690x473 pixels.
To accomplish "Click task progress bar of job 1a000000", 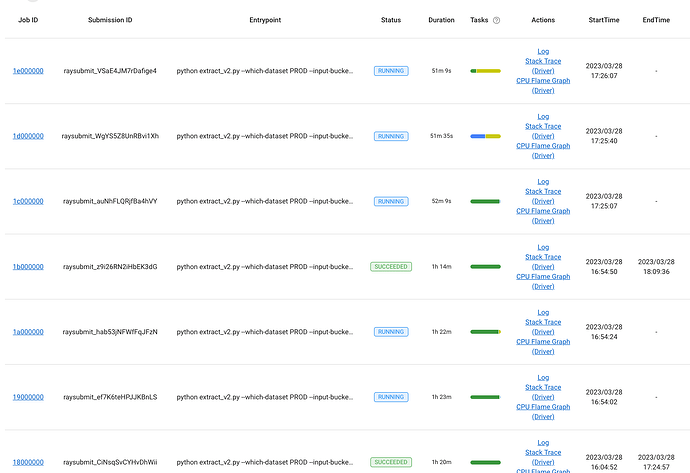I will (x=485, y=332).
